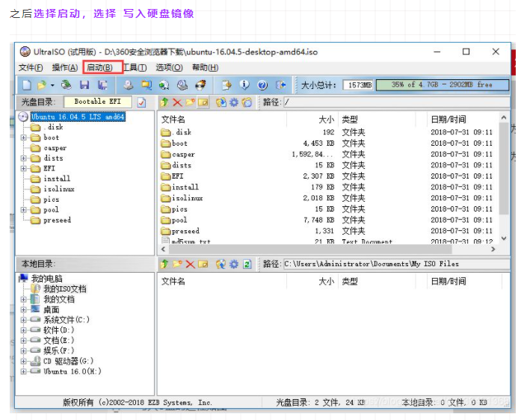Expand the Ubuntu 16.0(H:) drive node
The width and height of the screenshot is (521, 420).
(x=24, y=371)
